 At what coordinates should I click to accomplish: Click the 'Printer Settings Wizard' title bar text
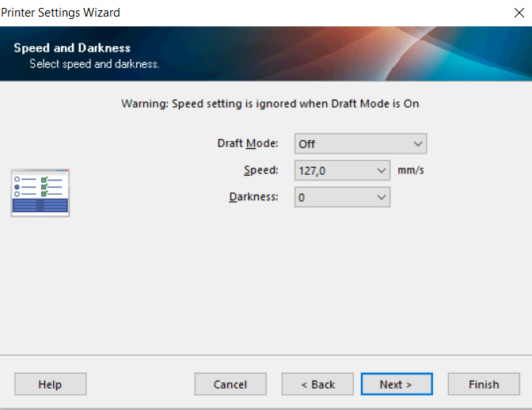61,13
